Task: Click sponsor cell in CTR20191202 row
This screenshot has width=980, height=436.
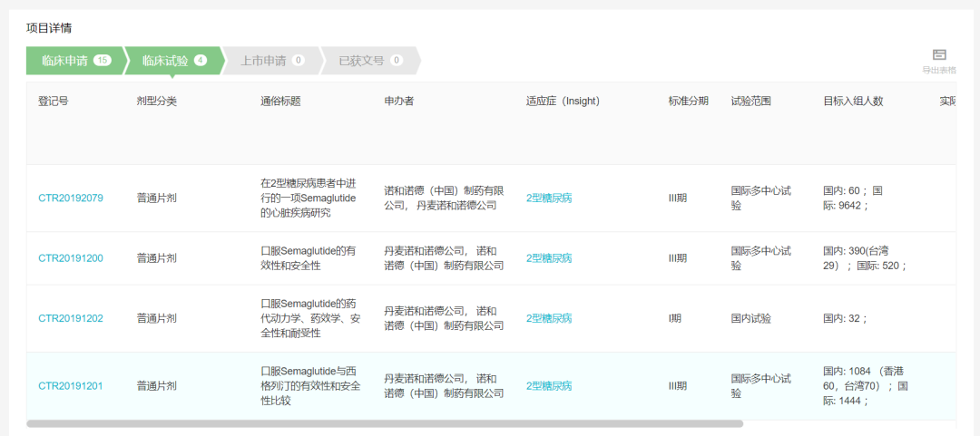Action: [x=444, y=318]
